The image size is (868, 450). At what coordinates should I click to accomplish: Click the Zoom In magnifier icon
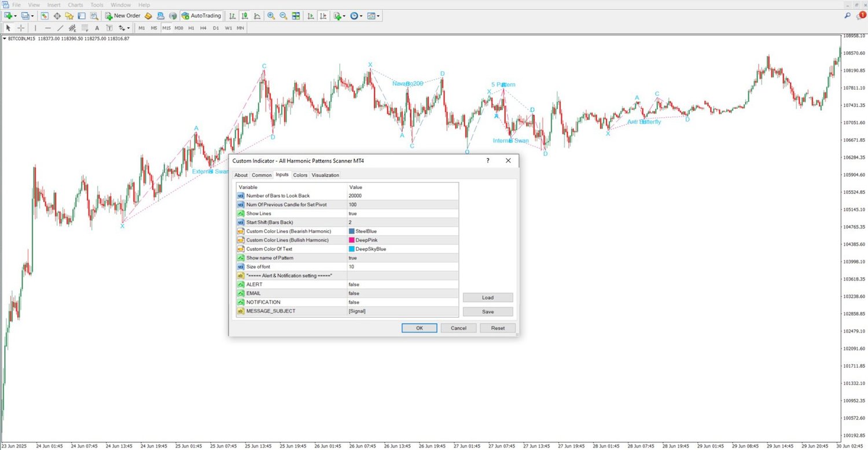(x=271, y=16)
